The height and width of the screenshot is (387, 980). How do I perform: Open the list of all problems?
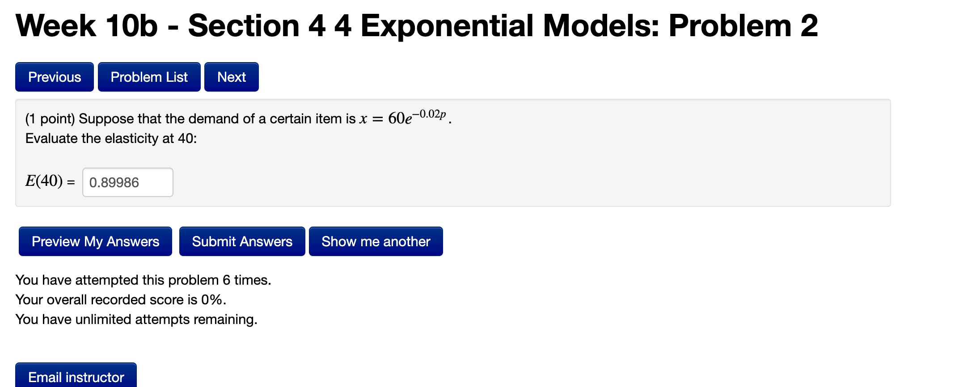pyautogui.click(x=149, y=77)
